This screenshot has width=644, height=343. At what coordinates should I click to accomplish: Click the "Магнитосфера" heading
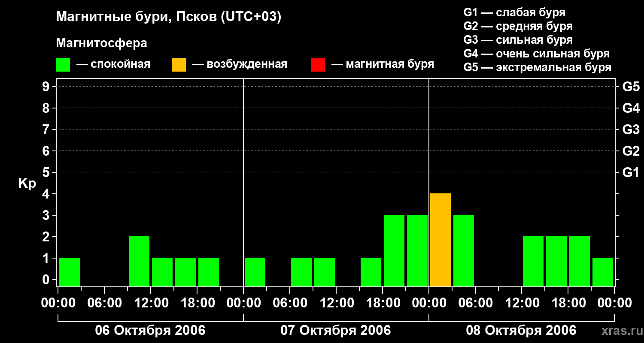[x=101, y=43]
